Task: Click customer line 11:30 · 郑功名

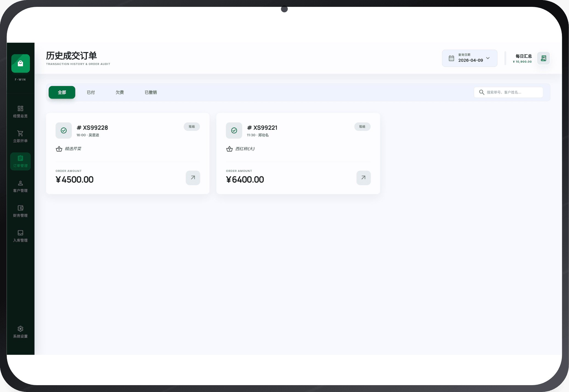Action: [x=258, y=135]
